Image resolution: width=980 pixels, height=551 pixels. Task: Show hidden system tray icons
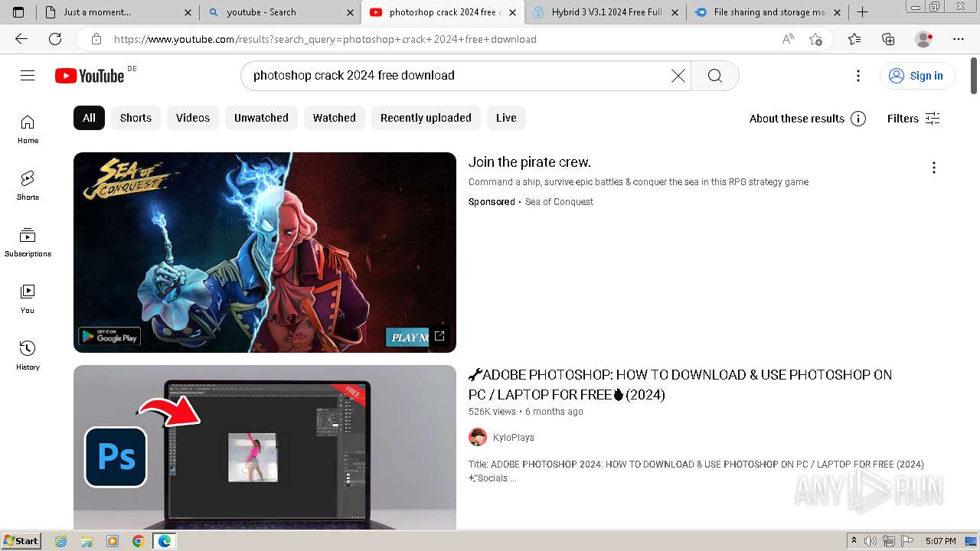click(854, 541)
